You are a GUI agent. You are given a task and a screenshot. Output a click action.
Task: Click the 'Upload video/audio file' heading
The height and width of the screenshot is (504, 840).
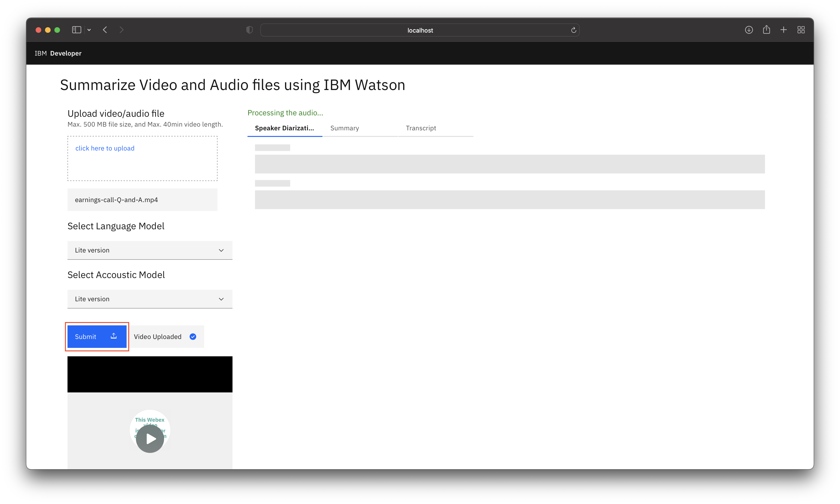click(x=116, y=113)
